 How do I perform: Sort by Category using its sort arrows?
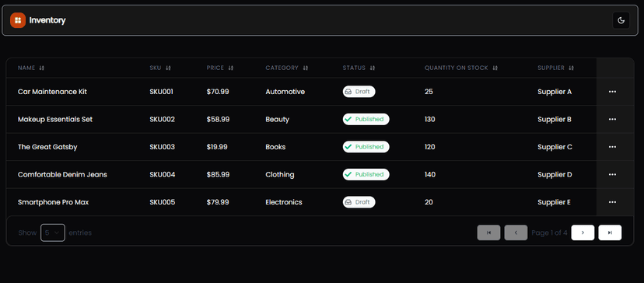(x=305, y=68)
